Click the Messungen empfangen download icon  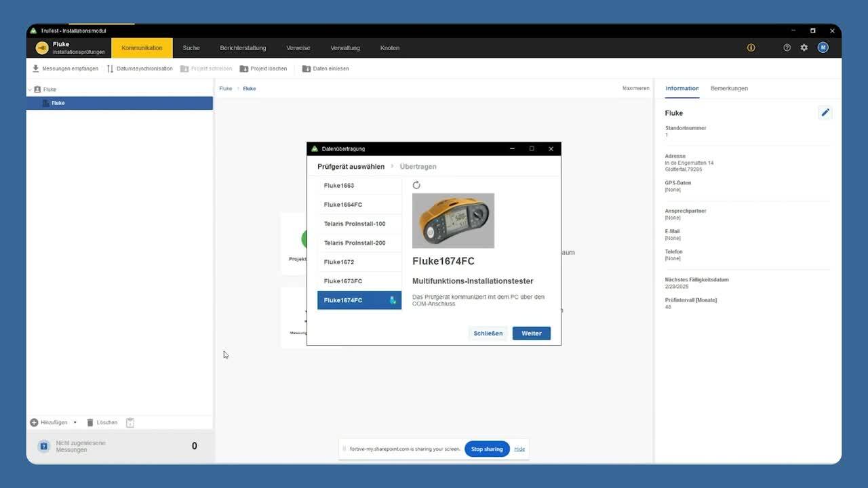[36, 68]
